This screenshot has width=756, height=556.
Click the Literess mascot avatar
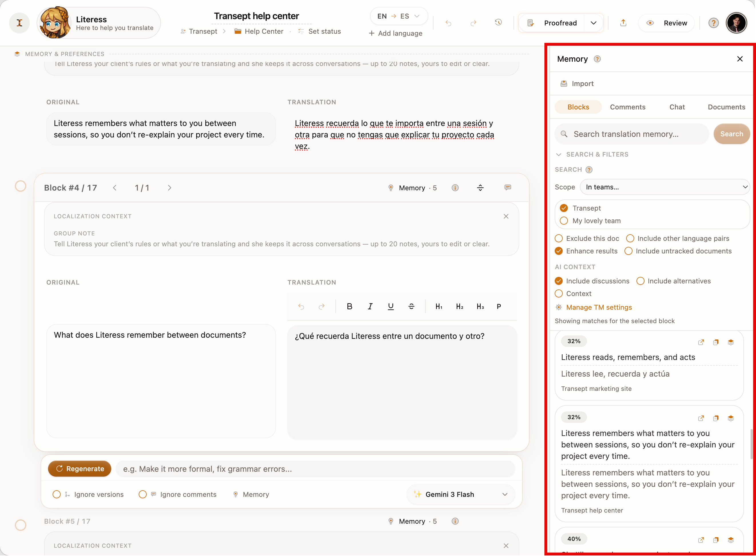click(x=55, y=23)
